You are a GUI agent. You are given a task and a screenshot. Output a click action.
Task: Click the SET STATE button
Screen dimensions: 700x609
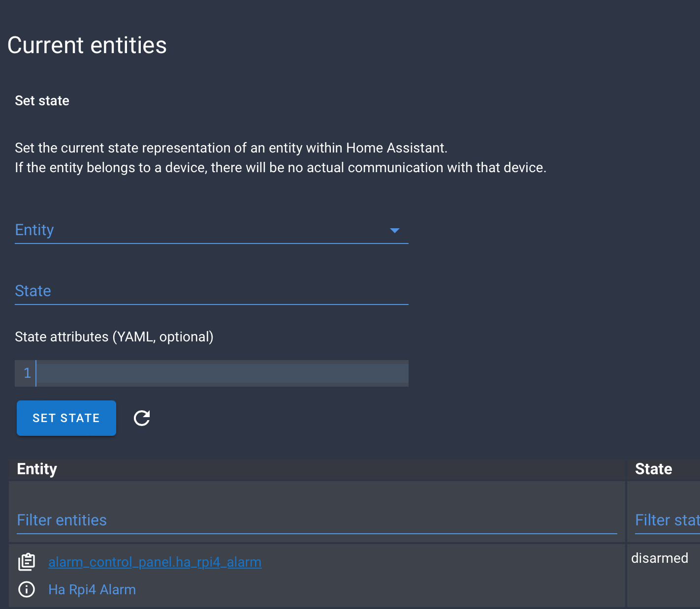(x=66, y=418)
